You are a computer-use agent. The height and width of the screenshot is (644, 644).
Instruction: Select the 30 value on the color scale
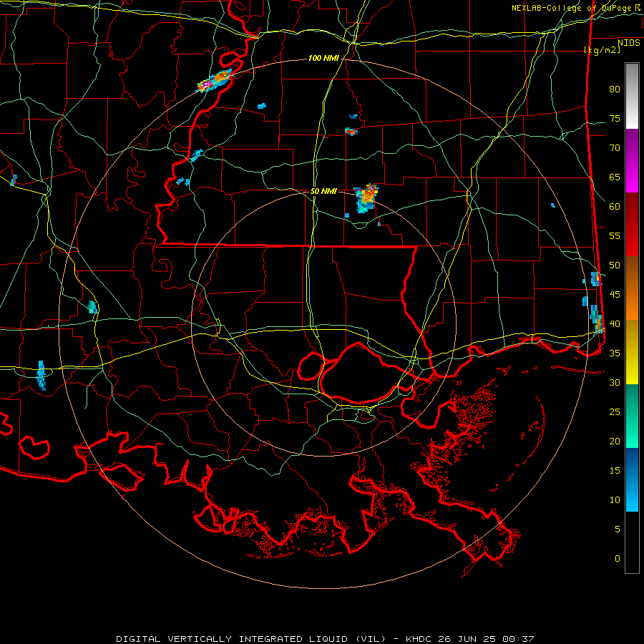coord(615,382)
